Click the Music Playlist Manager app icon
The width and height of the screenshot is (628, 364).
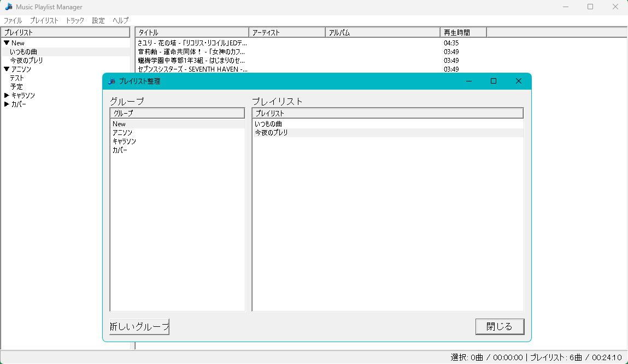point(8,7)
